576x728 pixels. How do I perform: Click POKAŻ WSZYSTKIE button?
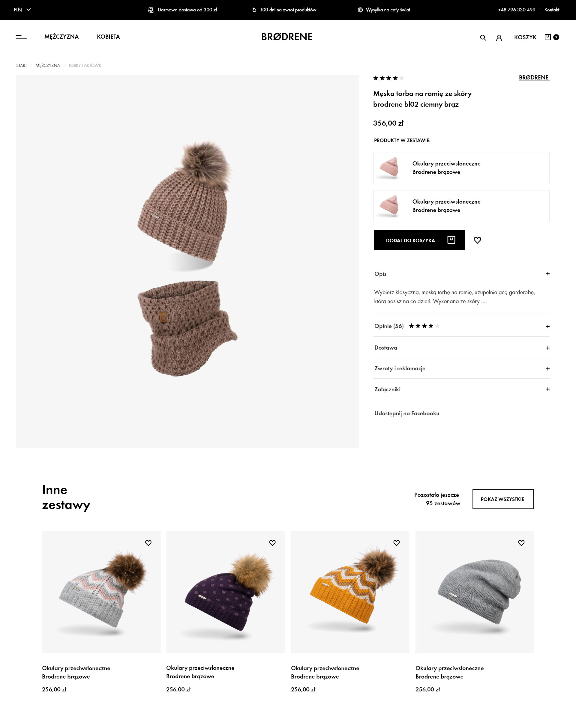coord(503,499)
